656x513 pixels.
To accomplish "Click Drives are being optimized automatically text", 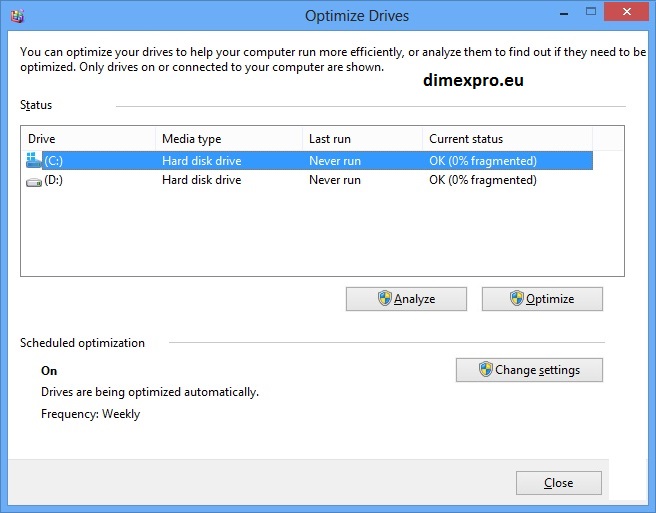I will [x=150, y=392].
